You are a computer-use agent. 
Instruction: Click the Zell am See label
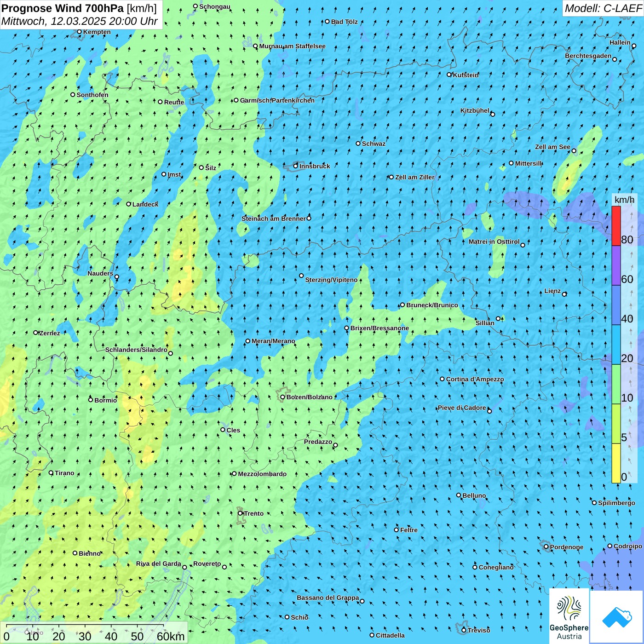[552, 147]
